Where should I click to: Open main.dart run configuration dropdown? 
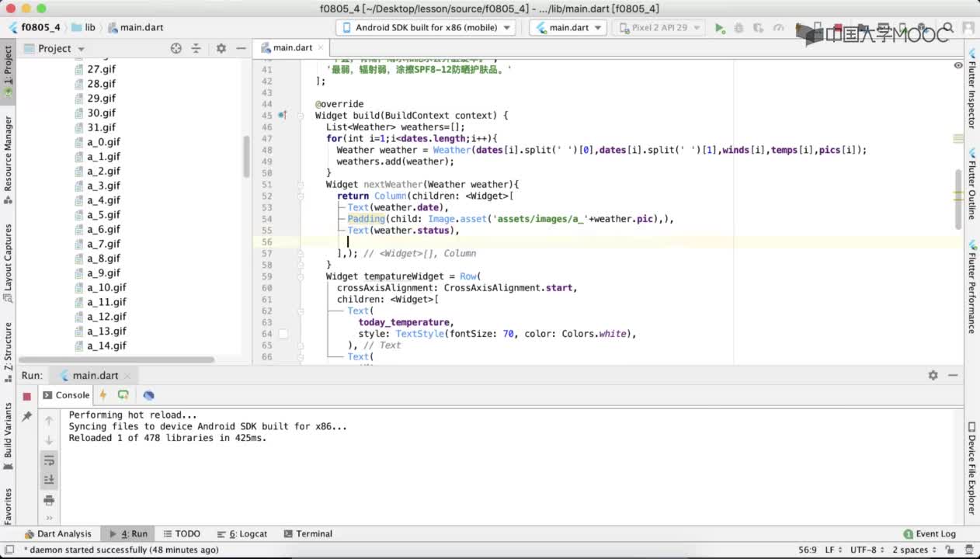[x=568, y=27]
